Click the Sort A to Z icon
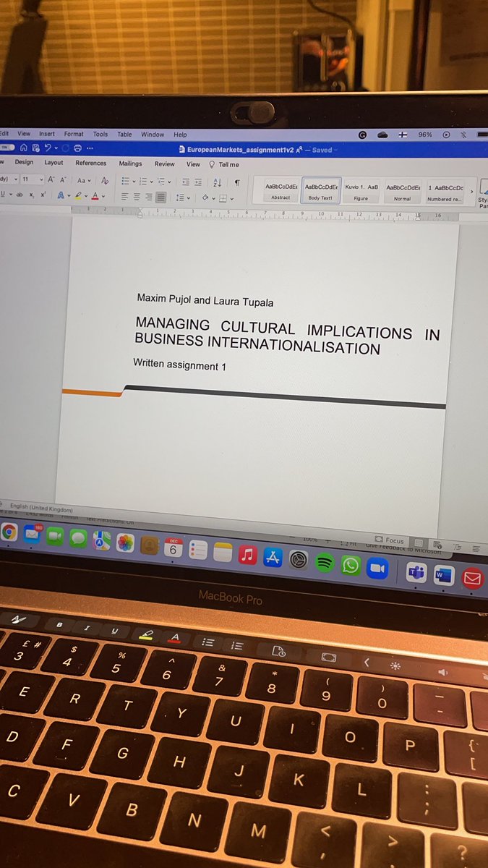 [217, 182]
